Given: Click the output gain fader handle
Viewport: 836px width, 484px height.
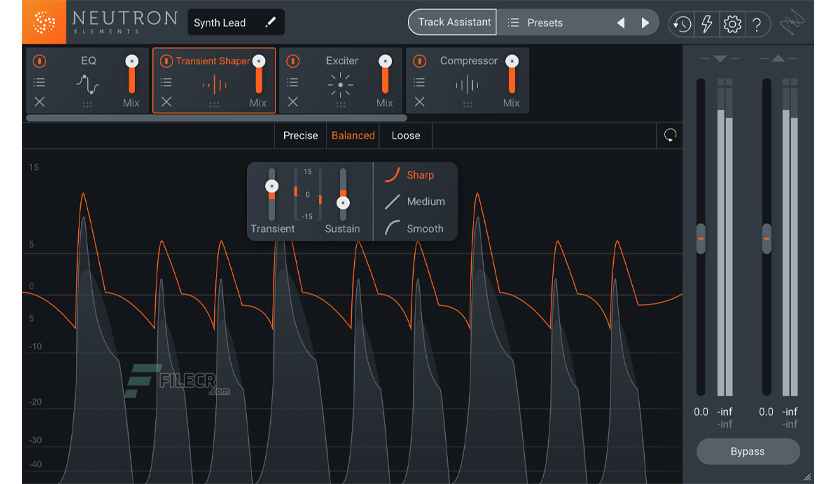Looking at the screenshot, I should pos(767,239).
